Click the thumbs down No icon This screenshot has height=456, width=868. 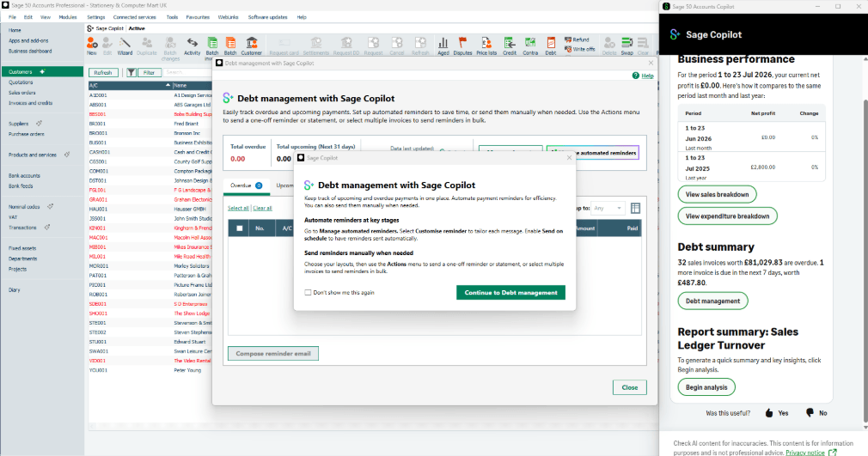(x=810, y=413)
